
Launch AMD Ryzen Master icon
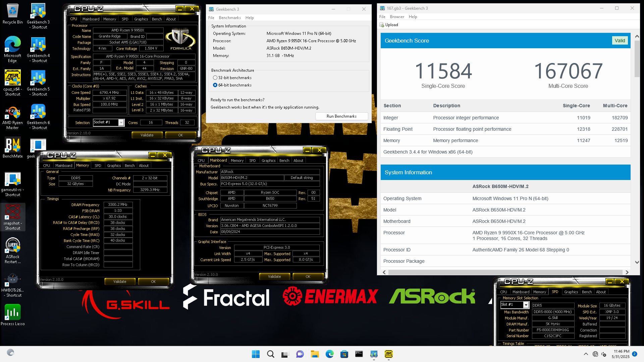[x=13, y=117]
